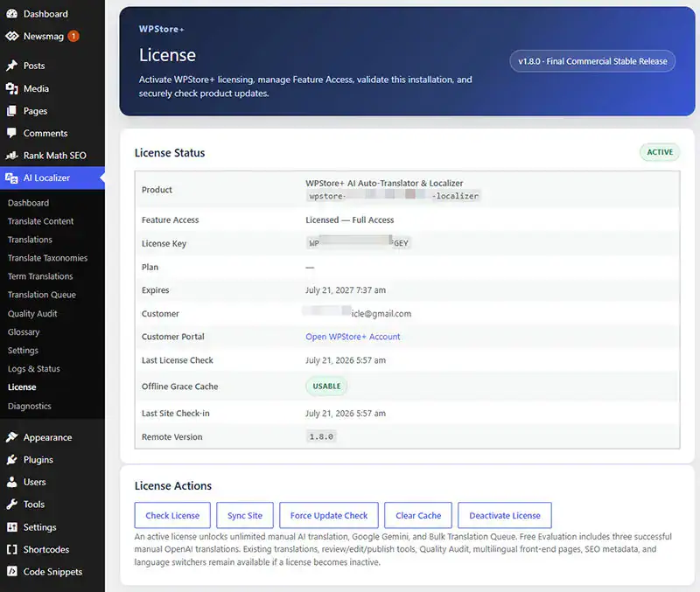This screenshot has width=700, height=592.
Task: Click the v1.8.0 release version pill
Action: pyautogui.click(x=592, y=61)
